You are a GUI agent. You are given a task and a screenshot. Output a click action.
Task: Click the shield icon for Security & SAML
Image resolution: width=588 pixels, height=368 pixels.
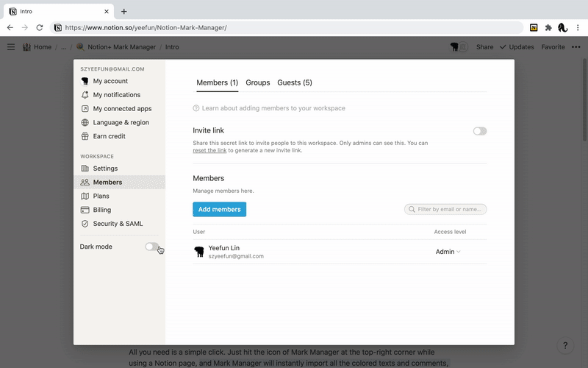tap(85, 224)
